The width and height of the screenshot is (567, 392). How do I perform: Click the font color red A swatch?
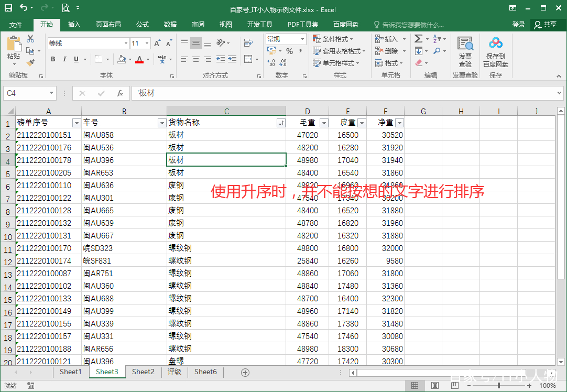pos(139,59)
